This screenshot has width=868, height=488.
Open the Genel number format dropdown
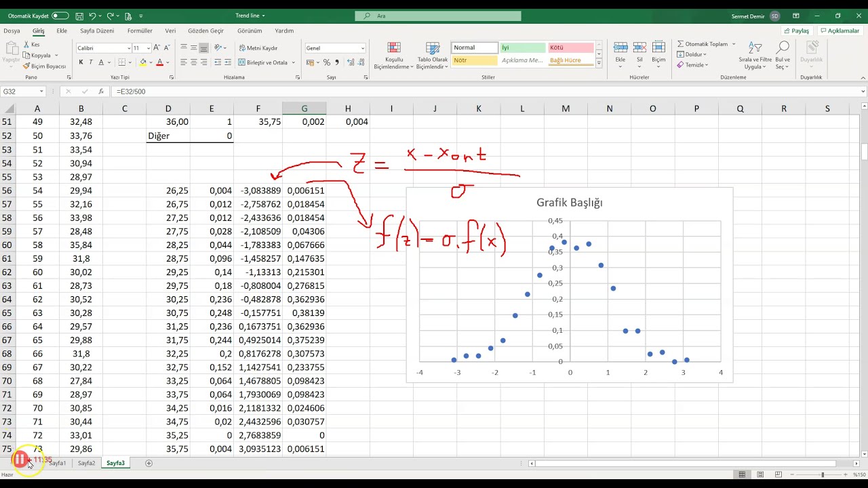(362, 48)
